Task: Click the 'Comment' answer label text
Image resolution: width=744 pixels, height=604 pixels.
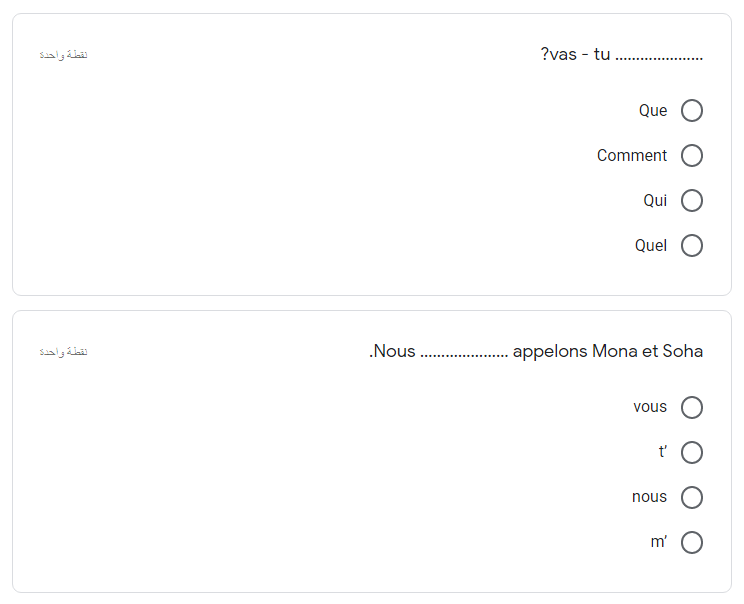Action: coord(632,156)
